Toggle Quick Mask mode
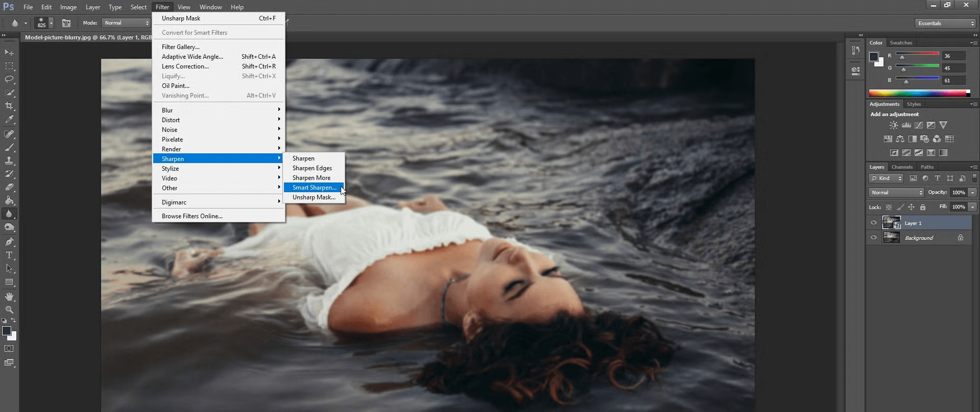 click(x=9, y=349)
